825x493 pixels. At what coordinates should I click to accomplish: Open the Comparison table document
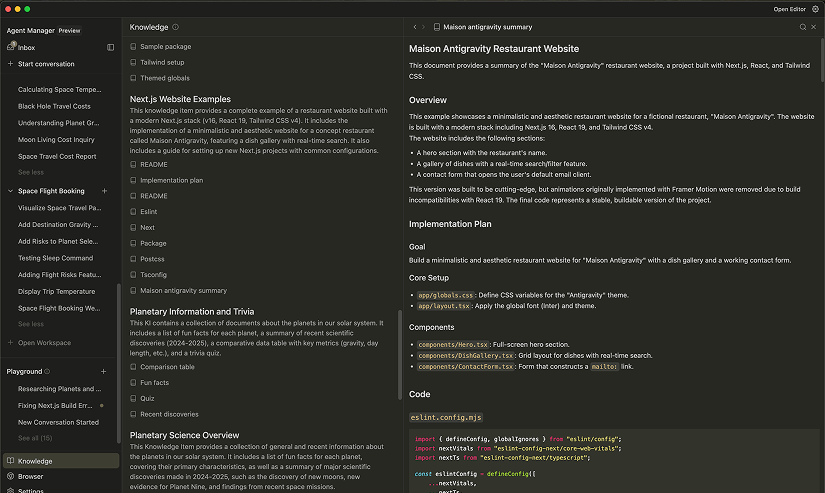(167, 367)
